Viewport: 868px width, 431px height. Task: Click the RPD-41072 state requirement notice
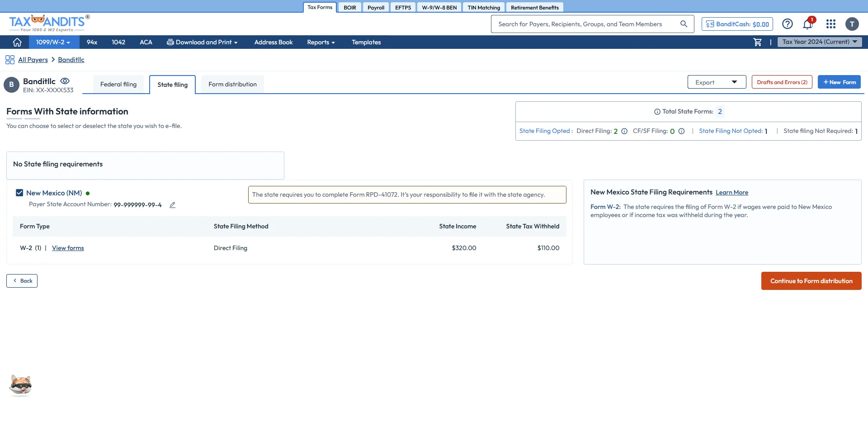pyautogui.click(x=407, y=194)
